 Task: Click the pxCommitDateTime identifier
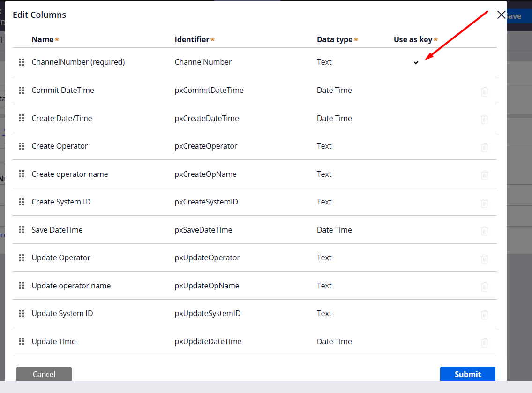click(x=209, y=90)
